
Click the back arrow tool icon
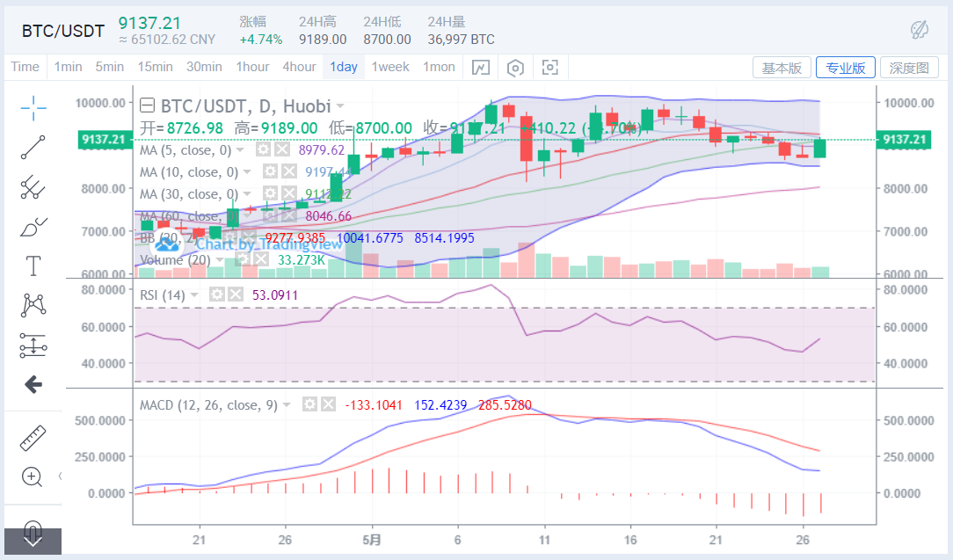[x=33, y=384]
